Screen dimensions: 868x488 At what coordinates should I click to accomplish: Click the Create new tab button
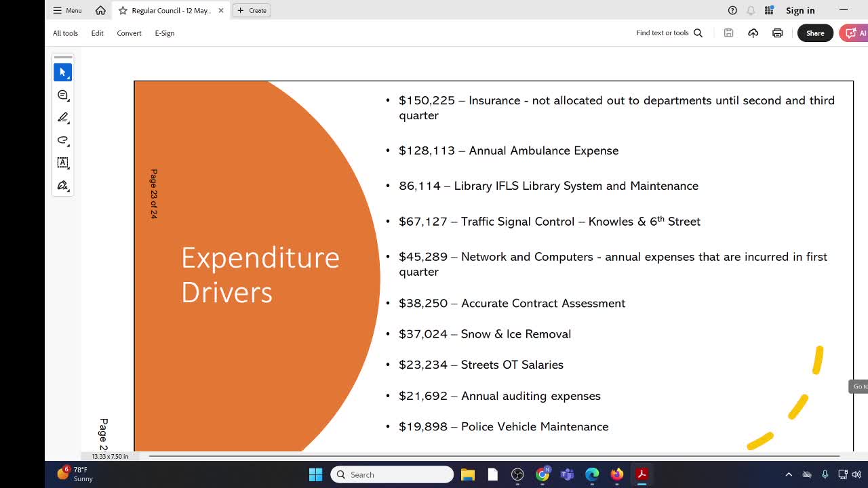(252, 10)
